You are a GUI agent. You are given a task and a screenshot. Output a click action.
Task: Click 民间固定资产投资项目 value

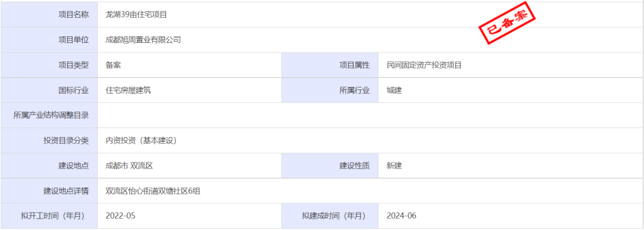click(x=424, y=65)
